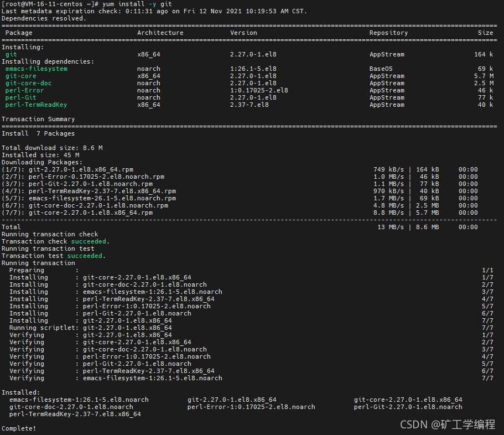Click 'Verifying : git-core-doc-2.27.0-1.el8.noarch' line
504x435 pixels.
tap(251, 349)
